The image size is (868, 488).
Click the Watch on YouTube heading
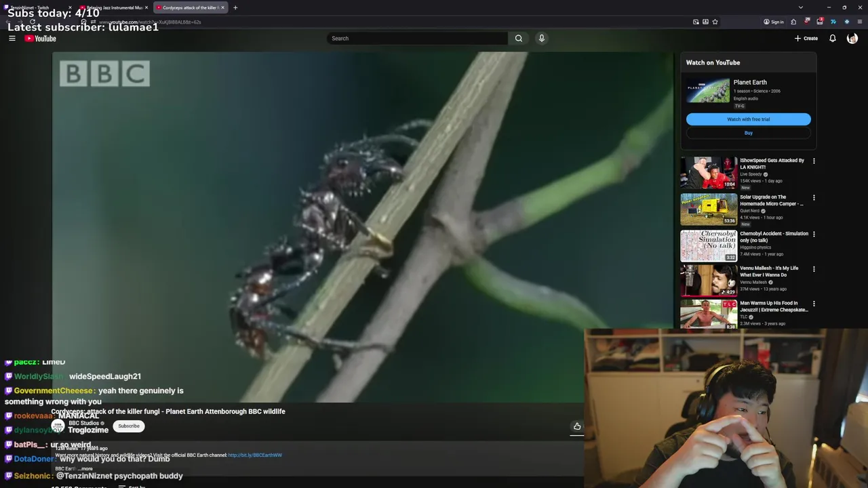[x=713, y=62]
